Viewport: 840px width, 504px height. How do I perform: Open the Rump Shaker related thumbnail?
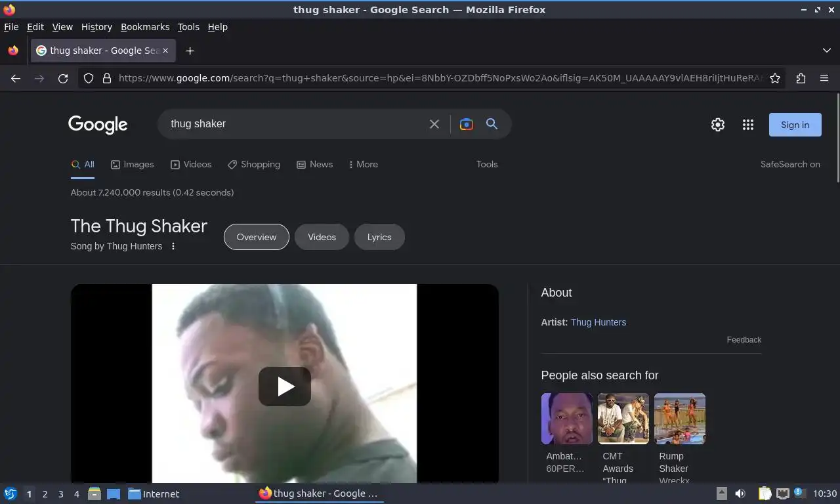[x=680, y=419]
